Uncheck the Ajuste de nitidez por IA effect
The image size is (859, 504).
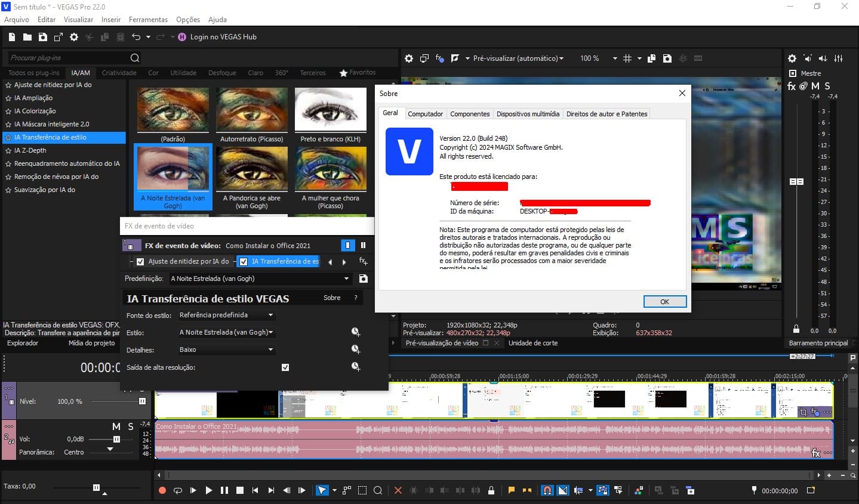(140, 261)
